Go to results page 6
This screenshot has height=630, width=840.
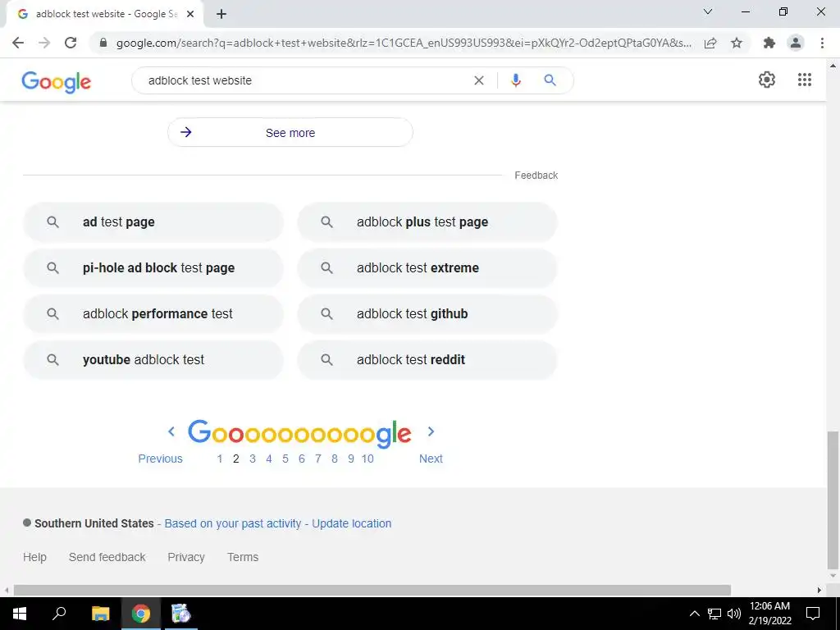(302, 459)
